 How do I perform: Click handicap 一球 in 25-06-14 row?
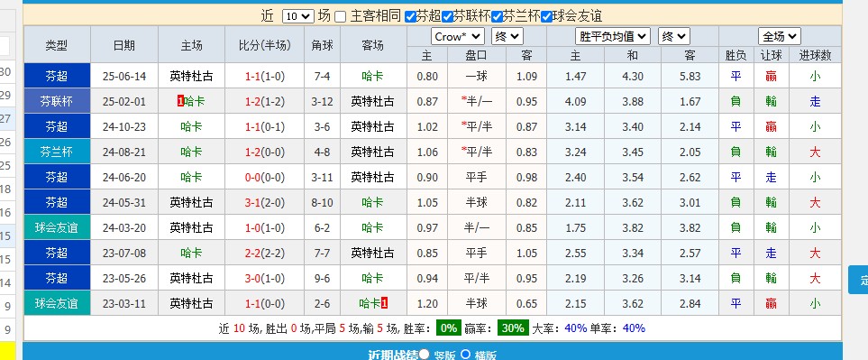[477, 76]
